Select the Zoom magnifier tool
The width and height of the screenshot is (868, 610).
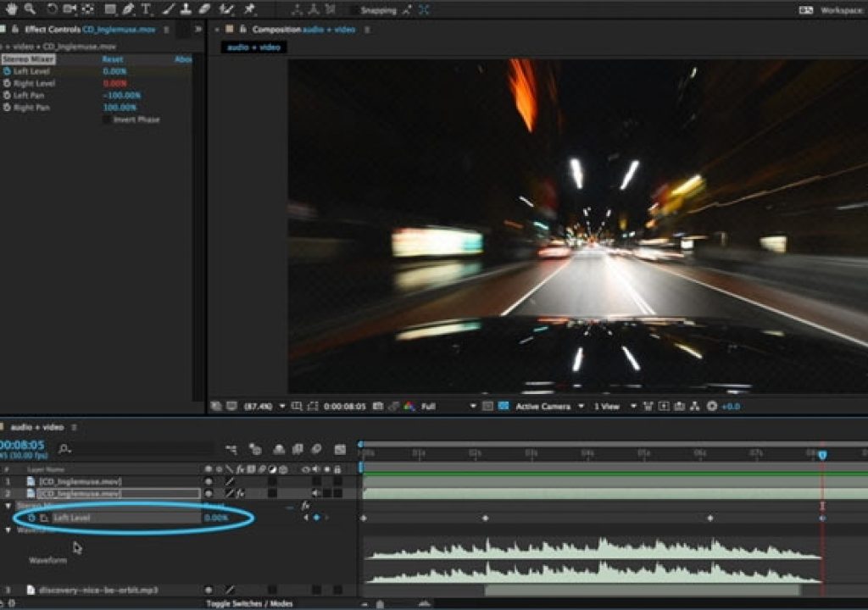[30, 8]
